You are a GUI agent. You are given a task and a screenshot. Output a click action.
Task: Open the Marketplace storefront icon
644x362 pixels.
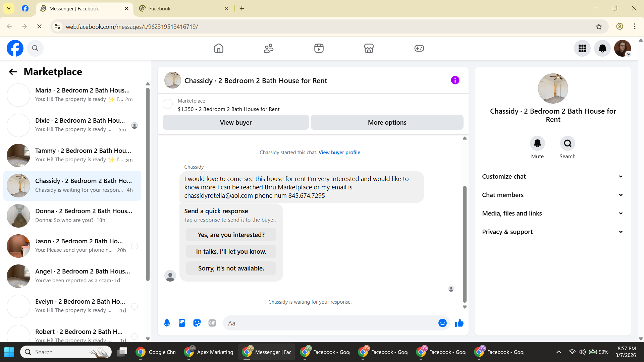coord(369,48)
